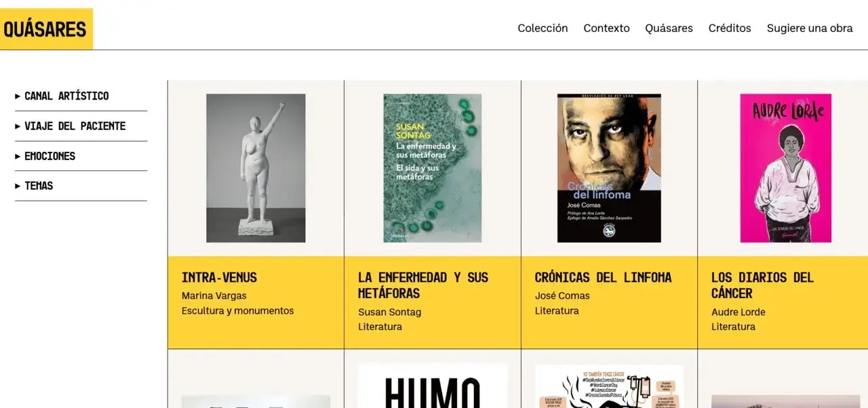Expand the Emociones filter
The height and width of the screenshot is (408, 868).
point(81,156)
